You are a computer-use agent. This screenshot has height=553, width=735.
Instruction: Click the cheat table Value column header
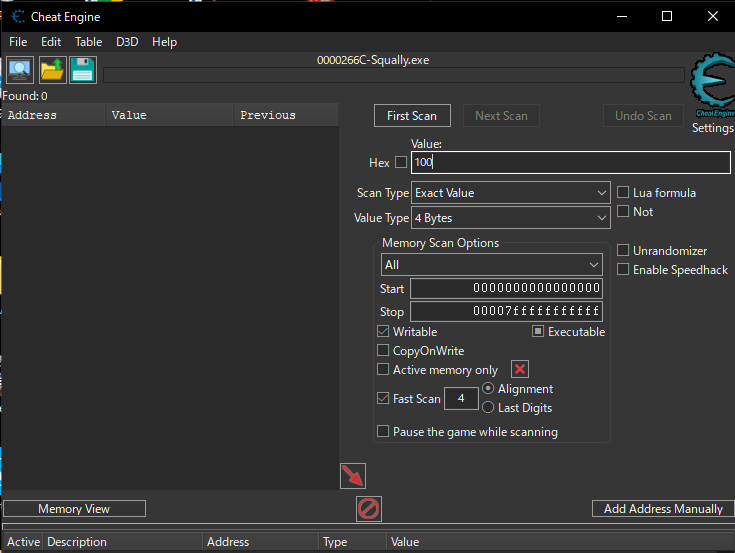point(561,542)
